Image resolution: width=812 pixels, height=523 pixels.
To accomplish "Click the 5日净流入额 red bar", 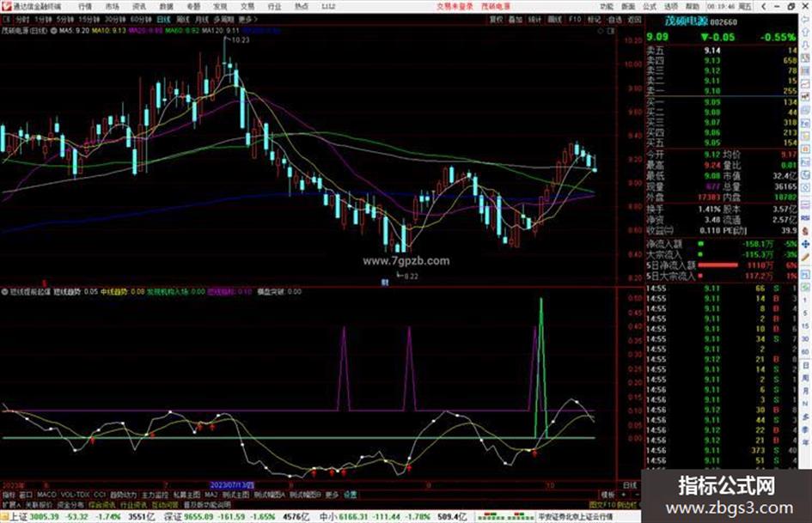I will pos(718,265).
